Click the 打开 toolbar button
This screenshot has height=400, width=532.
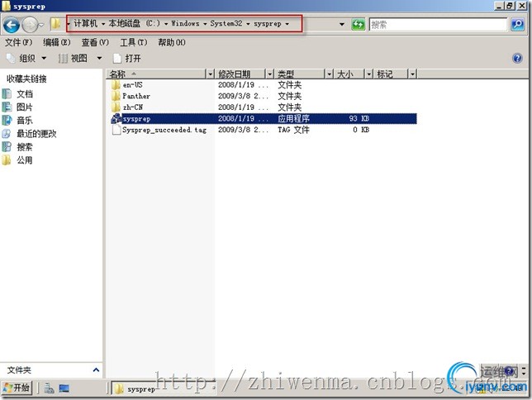(127, 59)
